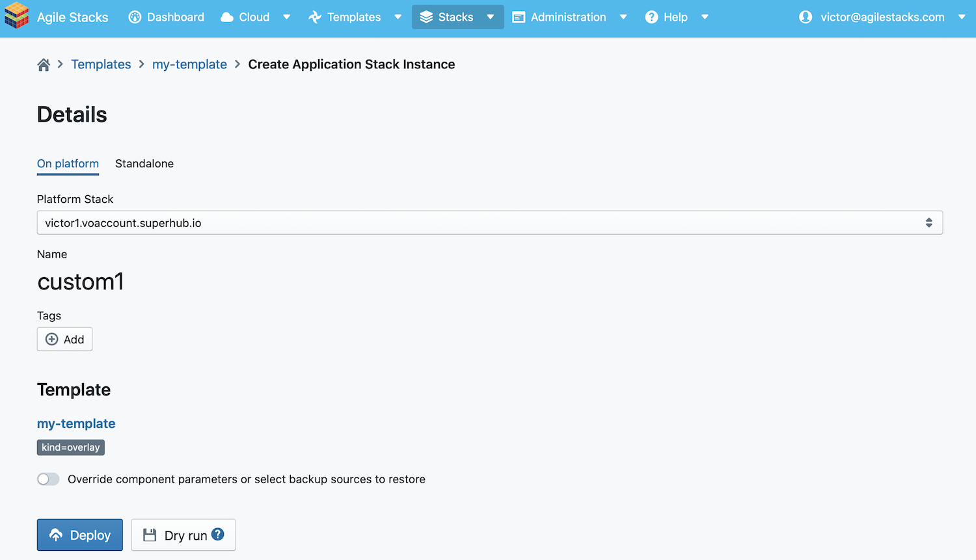Image resolution: width=976 pixels, height=560 pixels.
Task: Click the Agile Stacks cube logo
Action: point(17,16)
